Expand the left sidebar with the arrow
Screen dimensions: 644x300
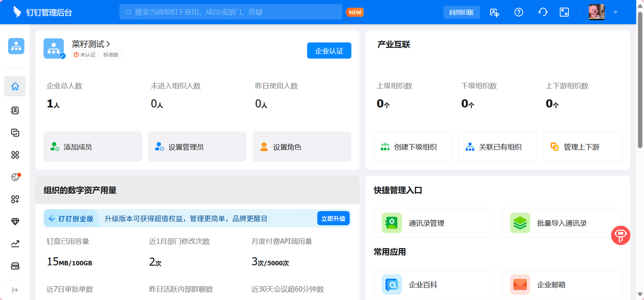(15, 290)
